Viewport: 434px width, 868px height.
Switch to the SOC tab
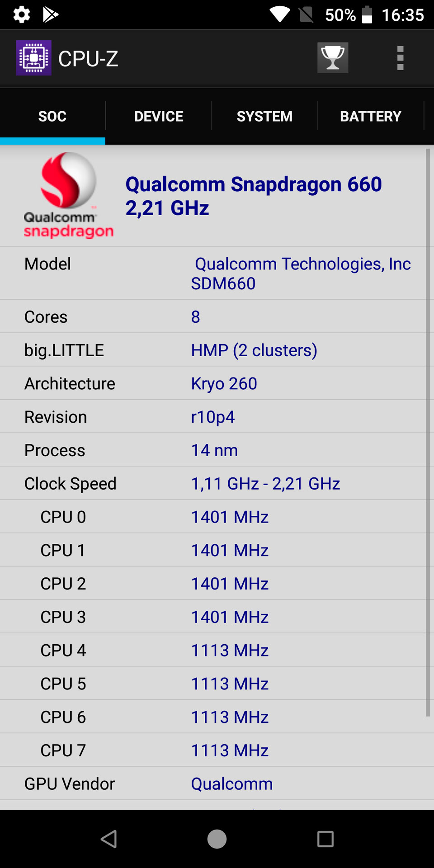tap(52, 116)
